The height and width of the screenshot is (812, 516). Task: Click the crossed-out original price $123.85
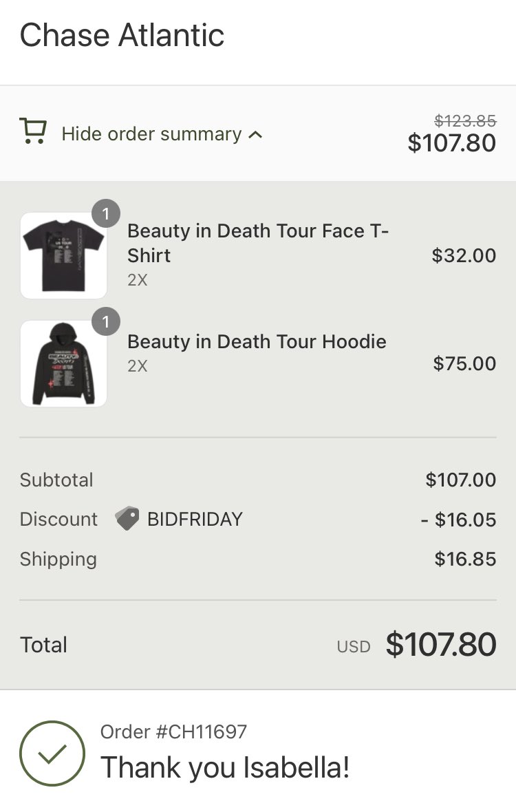(x=465, y=120)
